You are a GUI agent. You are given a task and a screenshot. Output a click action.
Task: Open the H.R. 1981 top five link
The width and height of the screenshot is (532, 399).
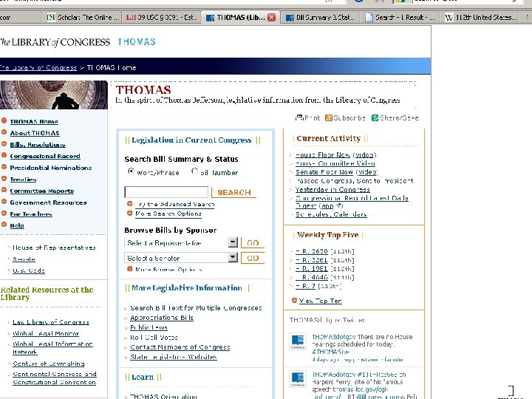pos(312,269)
